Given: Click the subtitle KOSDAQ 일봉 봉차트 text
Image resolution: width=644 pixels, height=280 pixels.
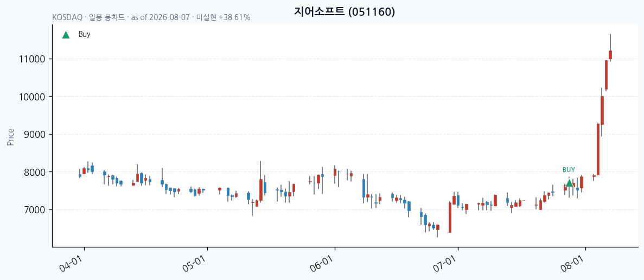Looking at the screenshot, I should pos(151,18).
